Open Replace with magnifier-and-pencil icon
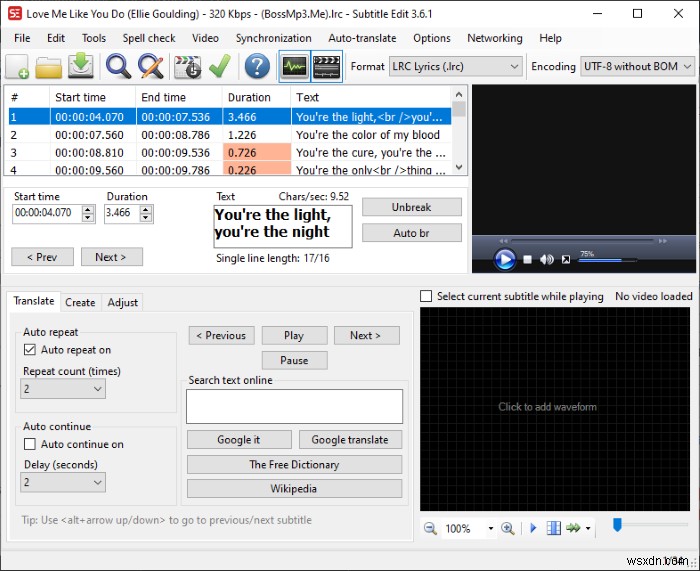 (x=151, y=67)
